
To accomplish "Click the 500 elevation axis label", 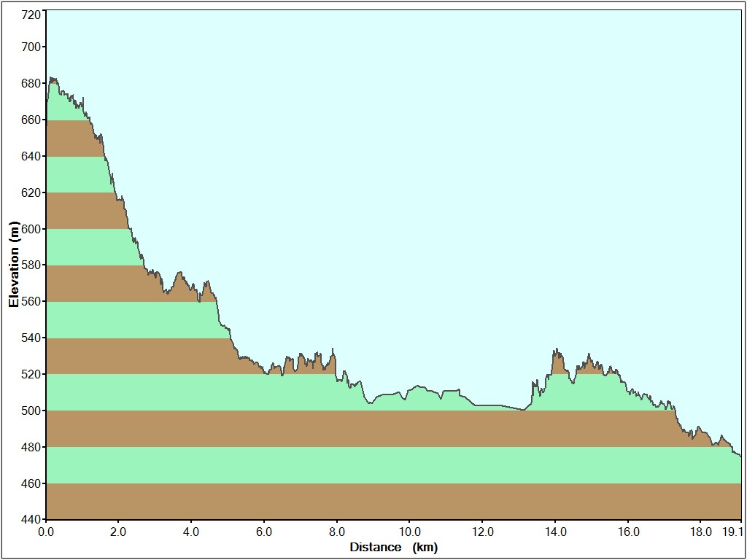I will click(x=31, y=411).
